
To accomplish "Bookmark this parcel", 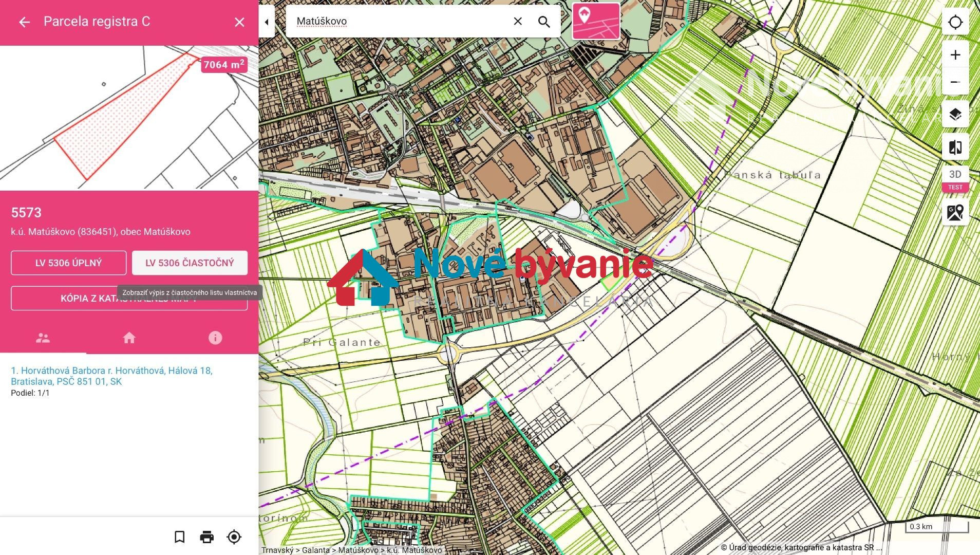I will 179,537.
